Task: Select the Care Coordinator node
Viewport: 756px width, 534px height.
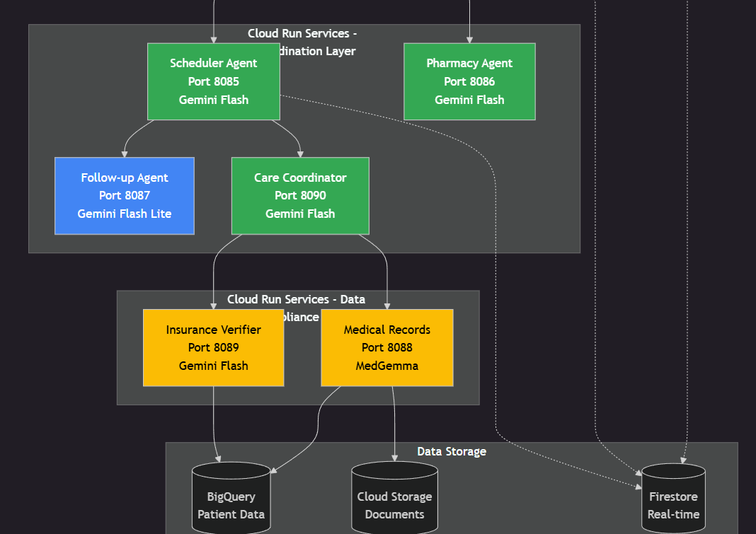Action: pyautogui.click(x=300, y=196)
